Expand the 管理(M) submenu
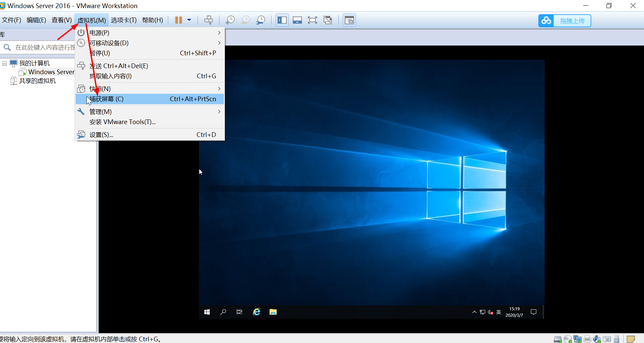 click(150, 112)
